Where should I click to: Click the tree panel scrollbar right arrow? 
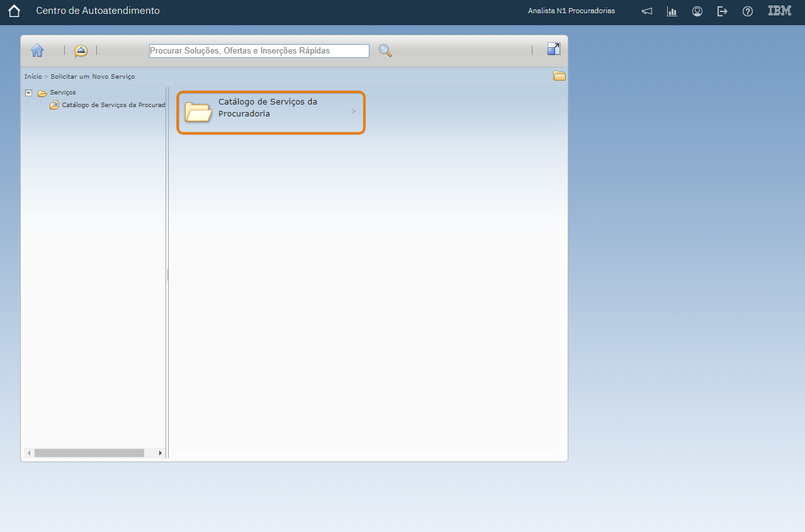(x=160, y=453)
